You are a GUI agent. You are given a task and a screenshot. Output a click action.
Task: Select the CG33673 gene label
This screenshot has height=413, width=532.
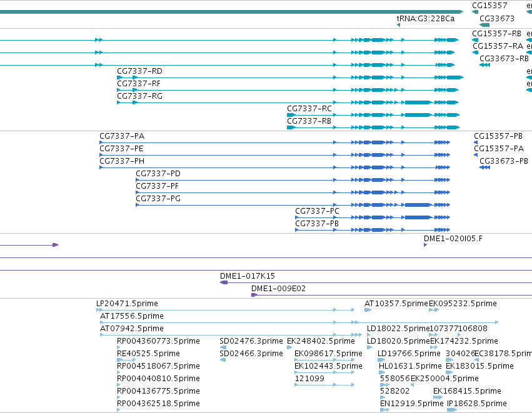click(497, 18)
